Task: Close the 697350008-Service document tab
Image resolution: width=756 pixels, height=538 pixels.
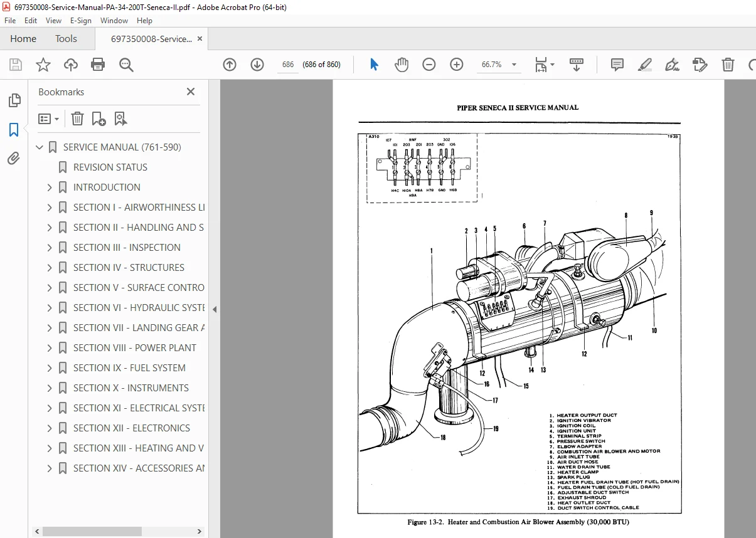Action: [200, 39]
